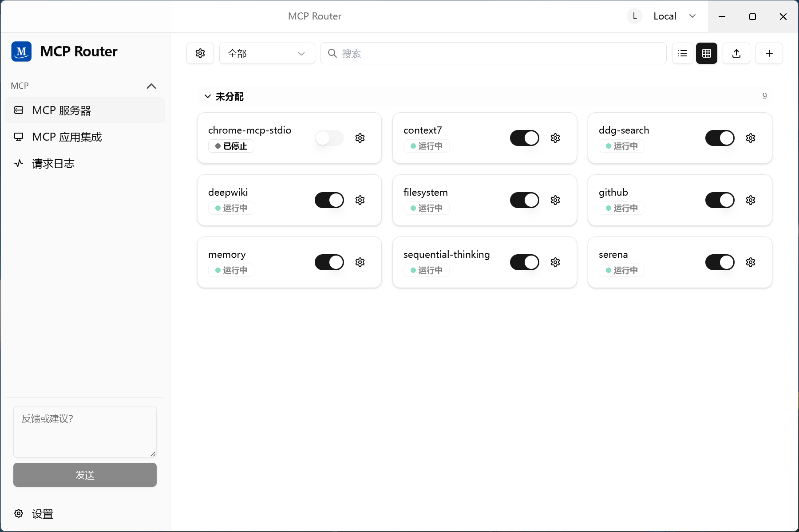Click the magnifier search icon
The height and width of the screenshot is (532, 799).
click(x=332, y=53)
